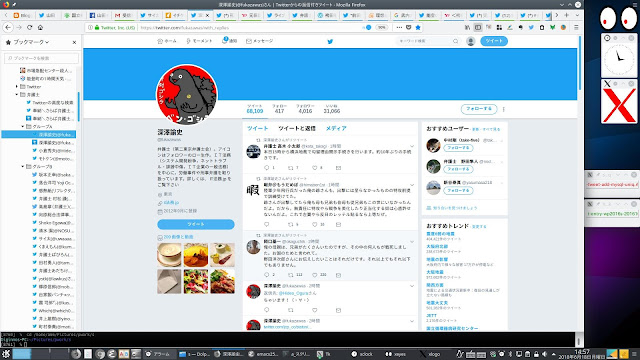Click the ツイート button under the profile bio
Screen dimensions: 640x360
(x=196, y=224)
